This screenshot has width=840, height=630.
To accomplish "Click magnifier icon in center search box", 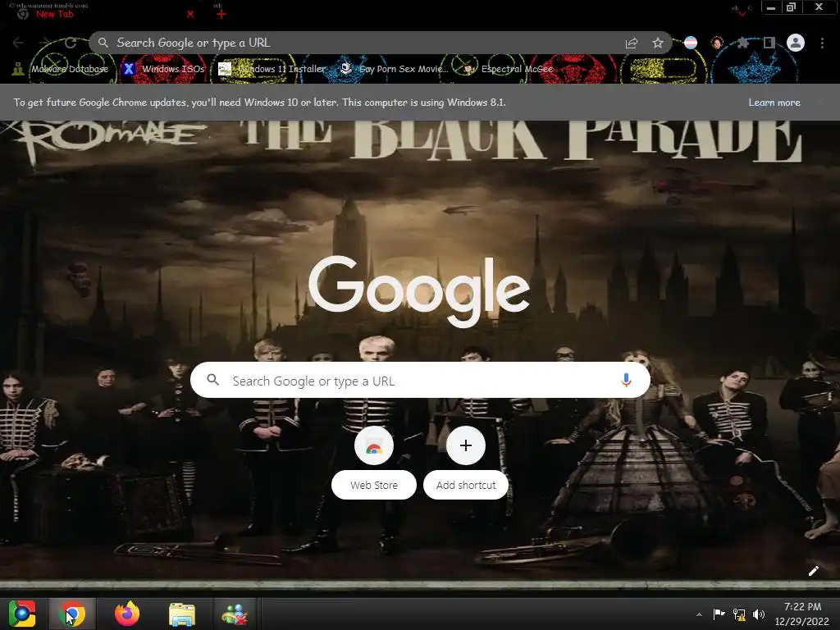I will [x=212, y=380].
